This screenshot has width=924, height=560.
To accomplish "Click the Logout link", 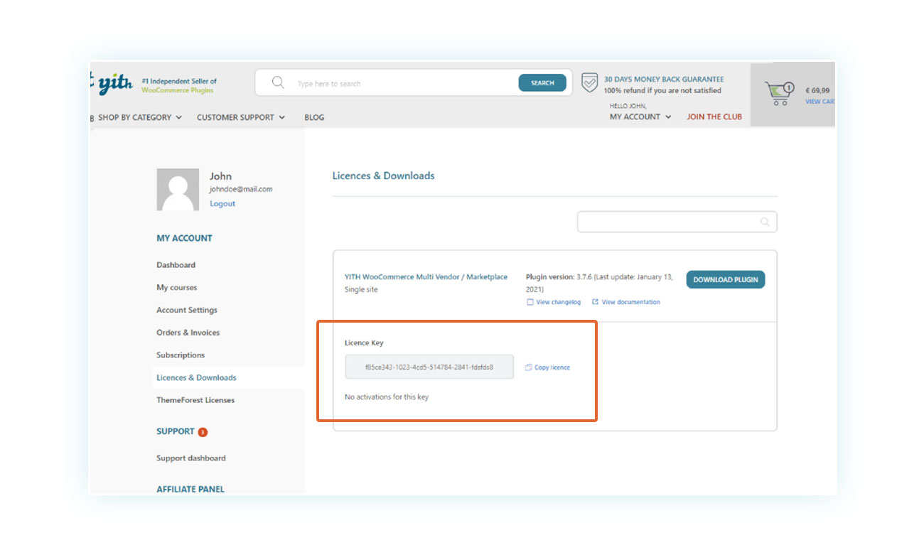I will (222, 203).
